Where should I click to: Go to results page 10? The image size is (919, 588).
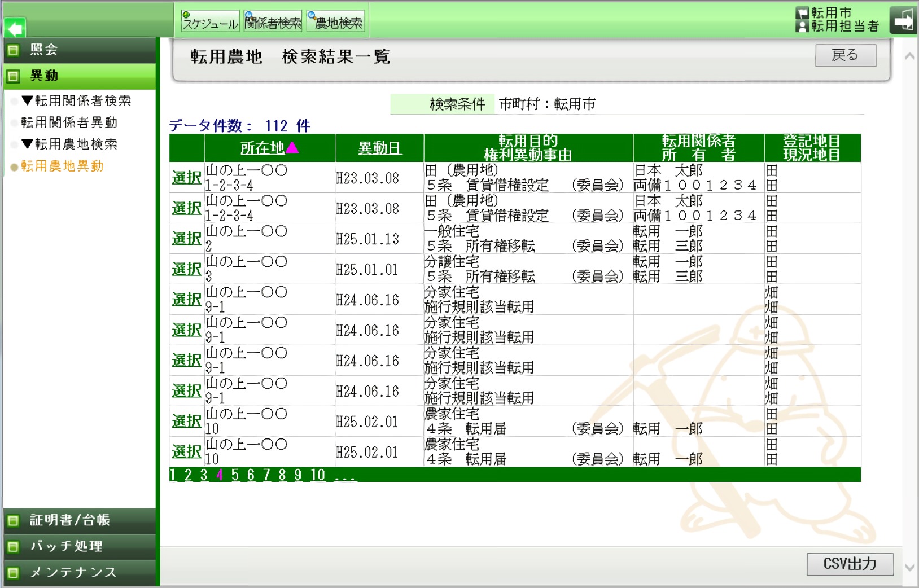point(318,475)
